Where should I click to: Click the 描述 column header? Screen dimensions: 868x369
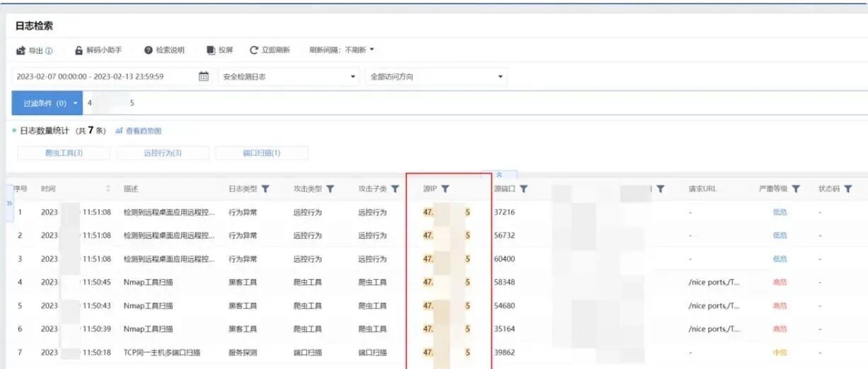point(130,189)
